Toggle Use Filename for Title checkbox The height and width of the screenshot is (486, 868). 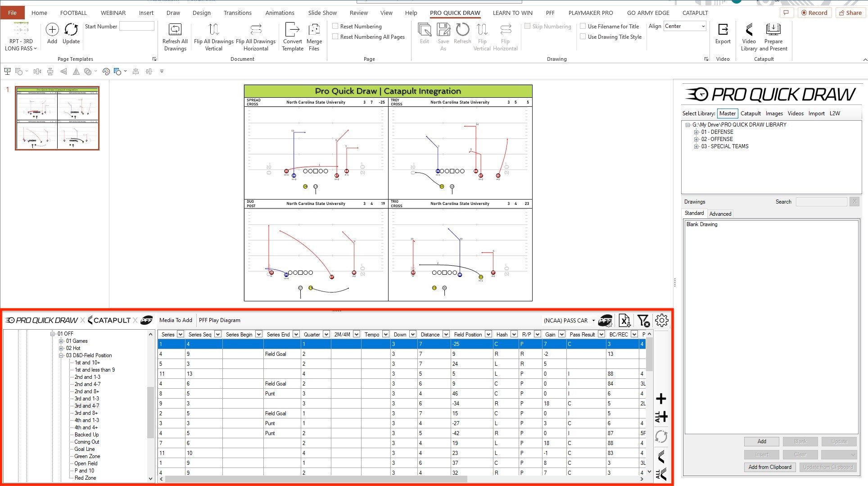point(583,26)
